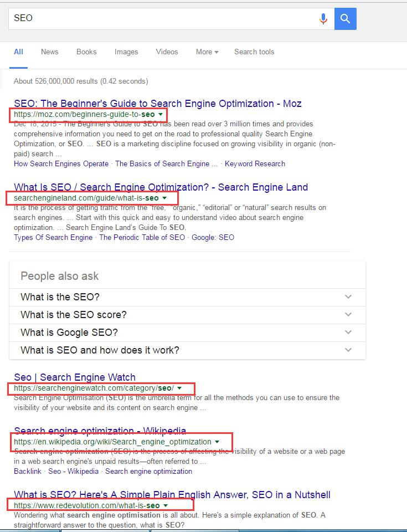Open the Search engine optimization sitelink under Wikipedia
This screenshot has height=532, width=407.
(x=148, y=472)
